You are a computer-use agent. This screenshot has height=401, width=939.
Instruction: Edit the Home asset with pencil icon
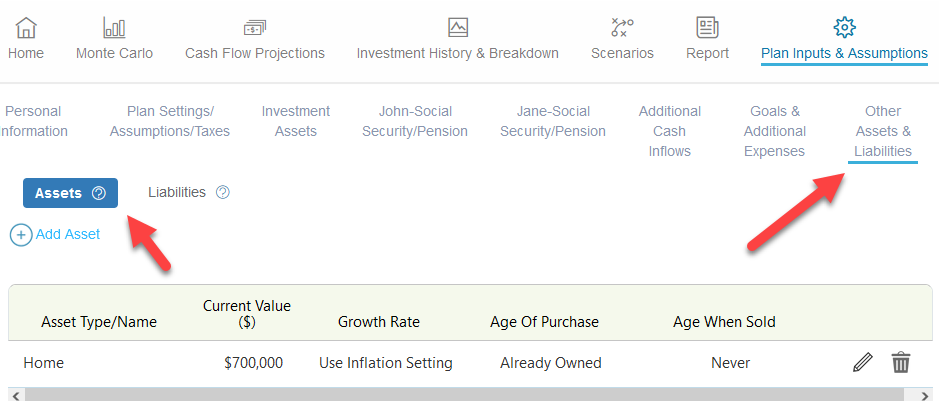(x=862, y=362)
